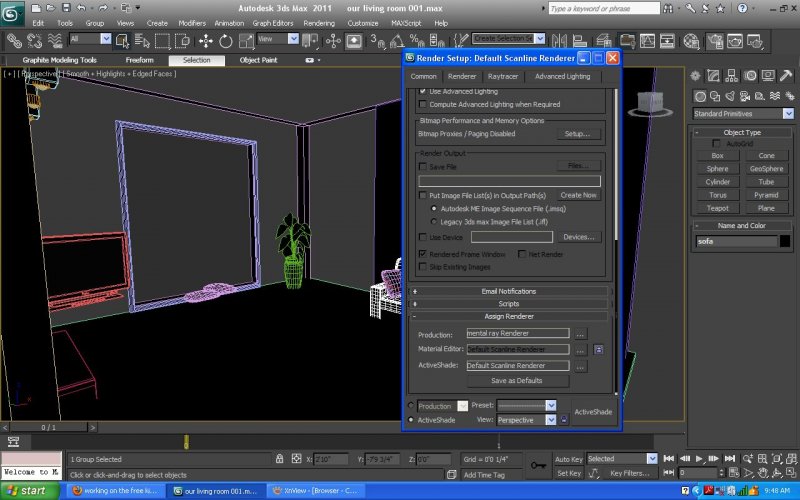Screen dimensions: 800x500
Task: Click the Mirror tool icon
Action: 559,41
